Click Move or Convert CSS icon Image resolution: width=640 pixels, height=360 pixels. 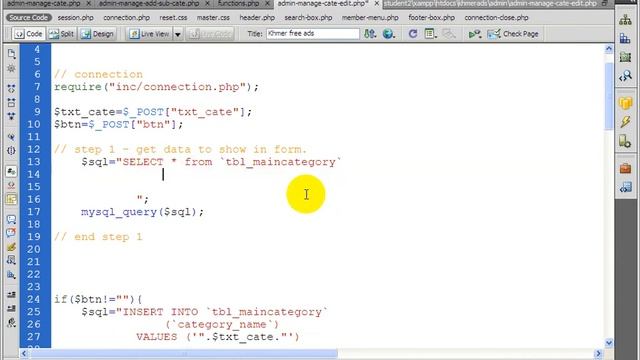[11, 275]
